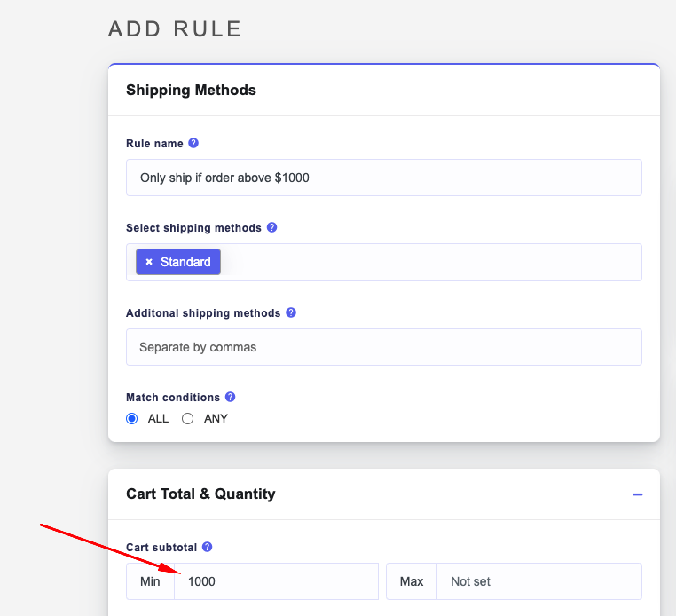The width and height of the screenshot is (676, 616).
Task: Click the Standard shipping method chip
Action: click(x=185, y=262)
